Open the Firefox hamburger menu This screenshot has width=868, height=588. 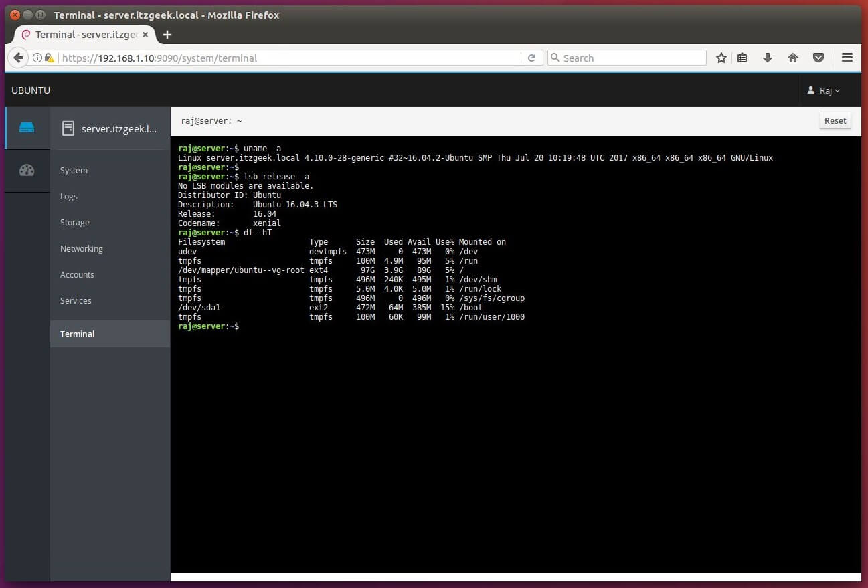pyautogui.click(x=847, y=58)
